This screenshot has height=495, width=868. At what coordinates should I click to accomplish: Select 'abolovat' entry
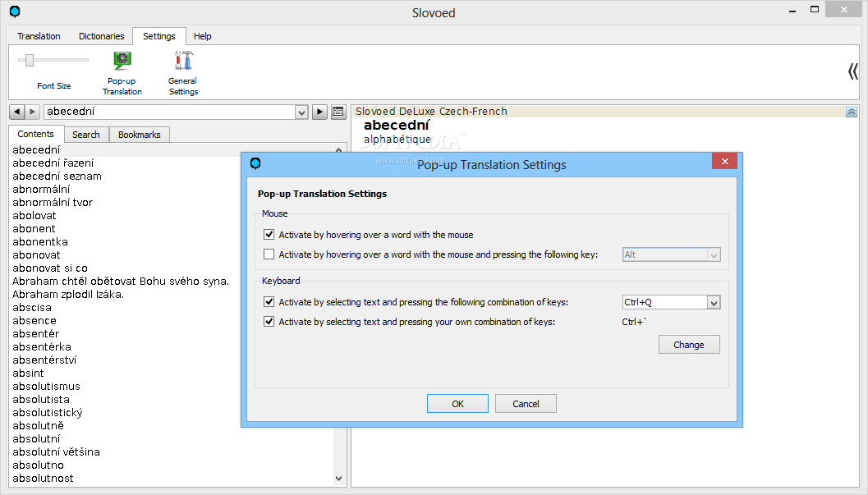click(x=34, y=216)
